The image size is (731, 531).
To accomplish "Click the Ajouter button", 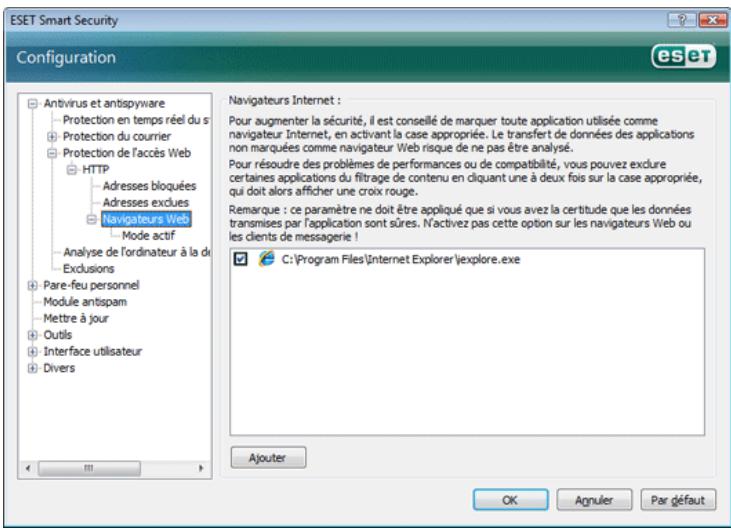I will [268, 458].
